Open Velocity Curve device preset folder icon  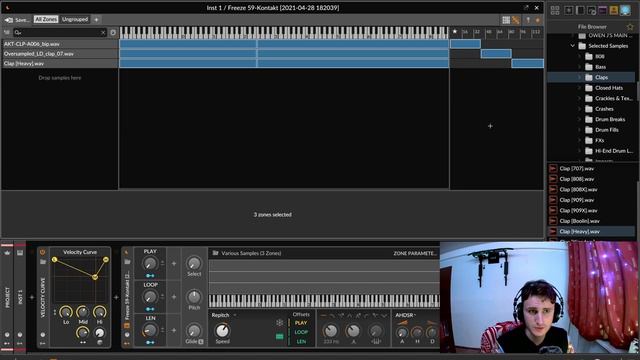pyautogui.click(x=42, y=262)
